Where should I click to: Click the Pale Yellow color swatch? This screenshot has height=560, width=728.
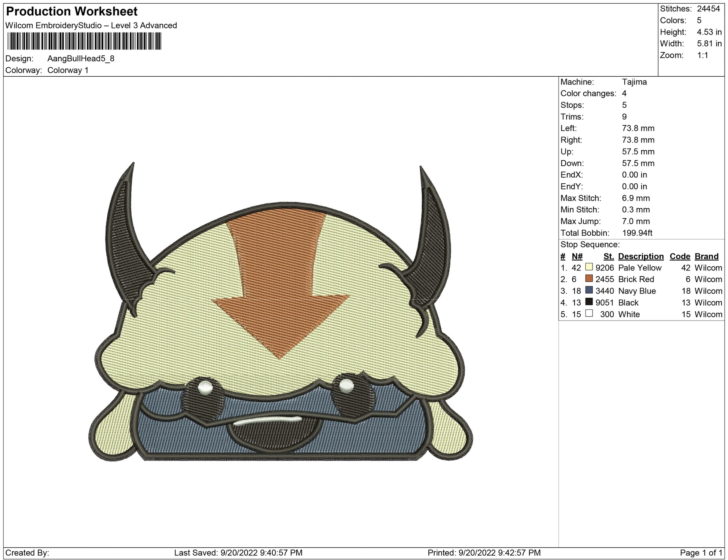(589, 267)
